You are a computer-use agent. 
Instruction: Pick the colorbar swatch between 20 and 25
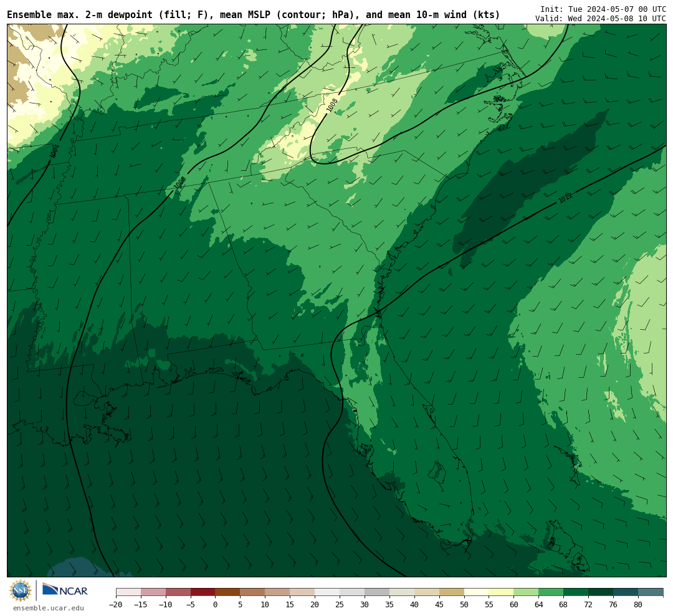[x=328, y=592]
